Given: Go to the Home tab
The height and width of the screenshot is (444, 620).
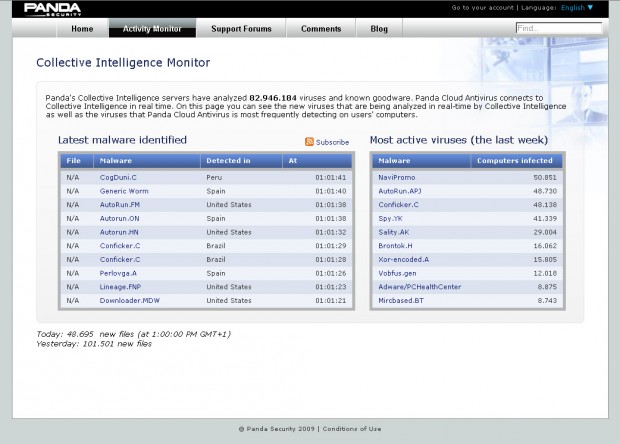Looking at the screenshot, I should coord(82,28).
